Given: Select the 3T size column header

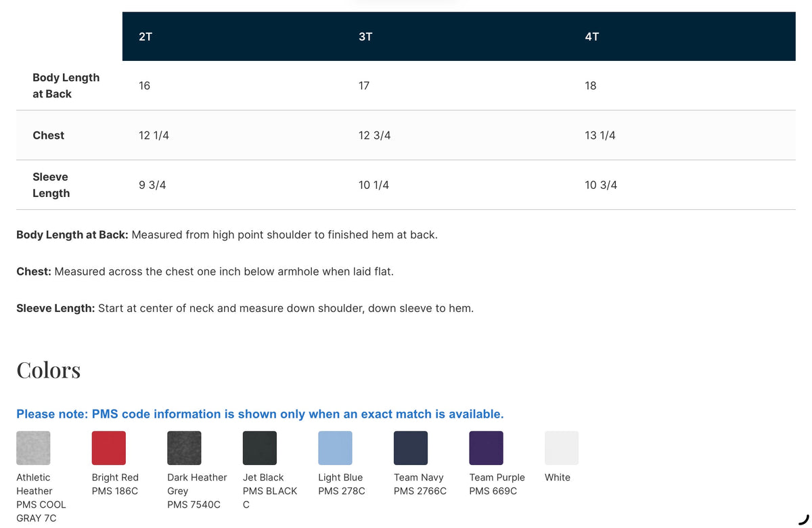Looking at the screenshot, I should pyautogui.click(x=365, y=37).
